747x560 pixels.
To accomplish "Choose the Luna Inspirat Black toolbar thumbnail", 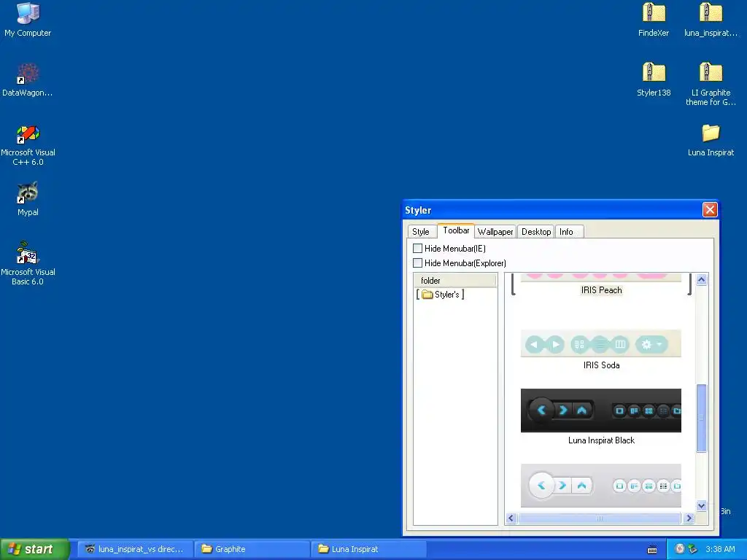I will [601, 411].
